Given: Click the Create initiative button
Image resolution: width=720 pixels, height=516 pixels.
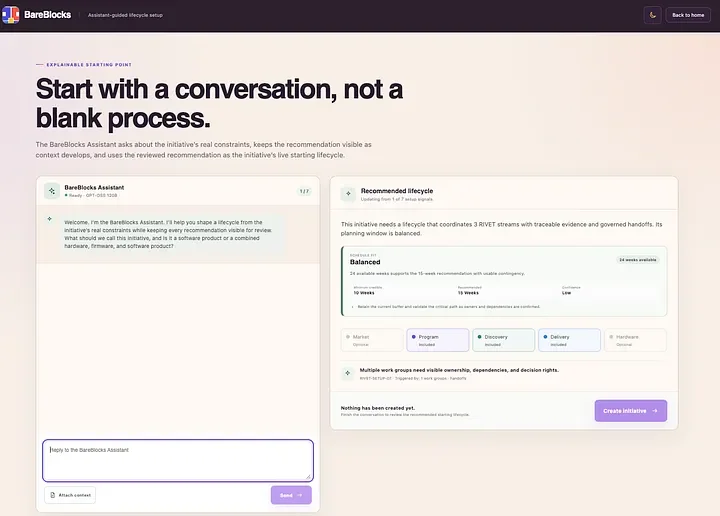Looking at the screenshot, I should point(630,411).
